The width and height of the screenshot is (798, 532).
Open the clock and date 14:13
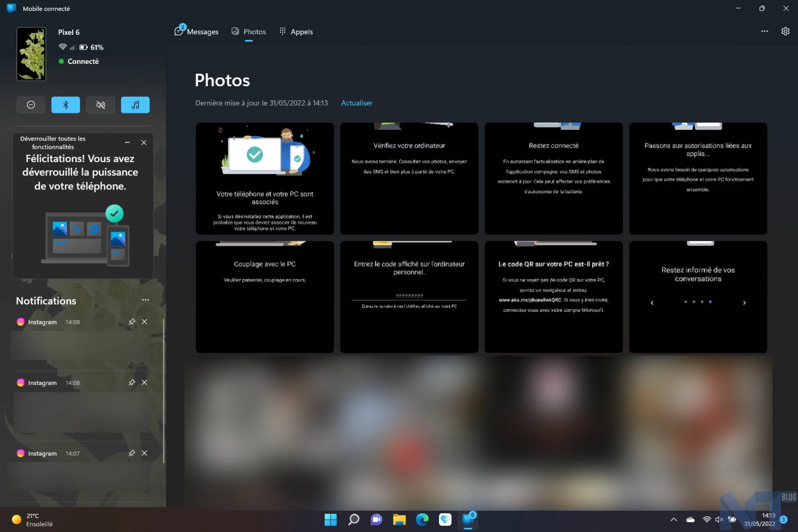tap(759, 520)
